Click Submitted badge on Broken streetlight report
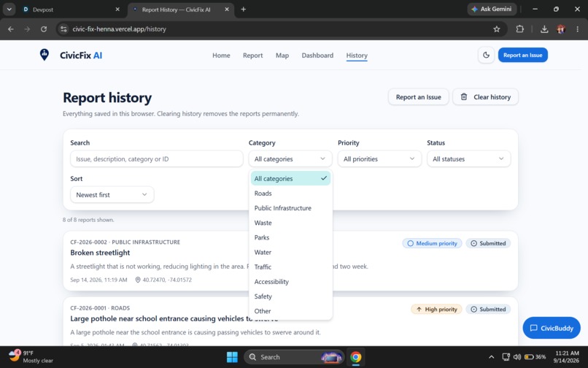 [488, 243]
